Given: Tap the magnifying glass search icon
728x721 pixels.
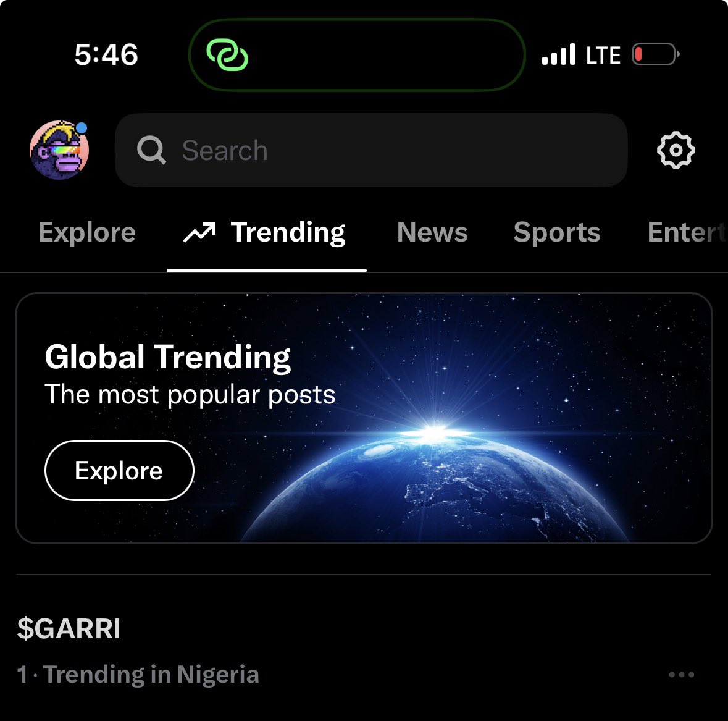Looking at the screenshot, I should [x=151, y=150].
